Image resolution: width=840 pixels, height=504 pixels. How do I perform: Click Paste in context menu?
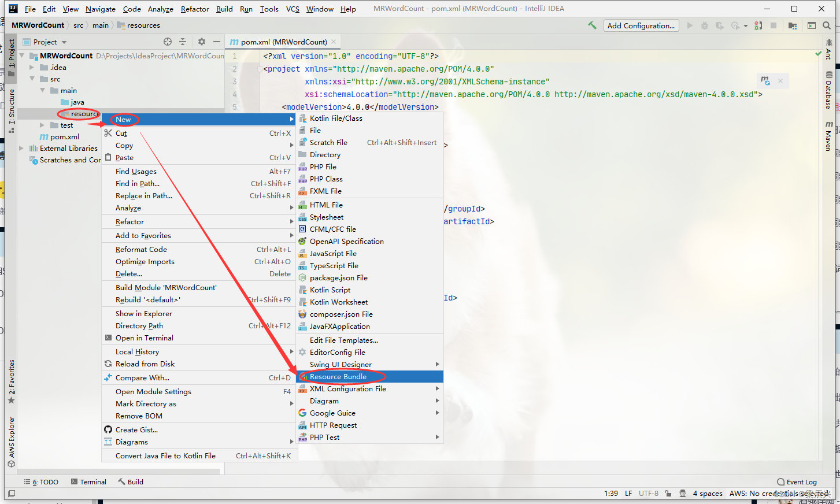(198, 157)
